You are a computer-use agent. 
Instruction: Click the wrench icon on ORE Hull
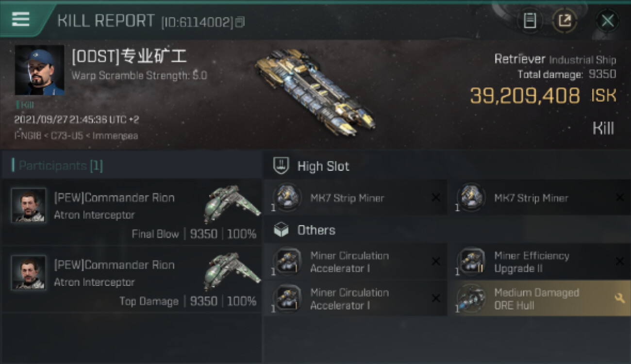coord(619,298)
